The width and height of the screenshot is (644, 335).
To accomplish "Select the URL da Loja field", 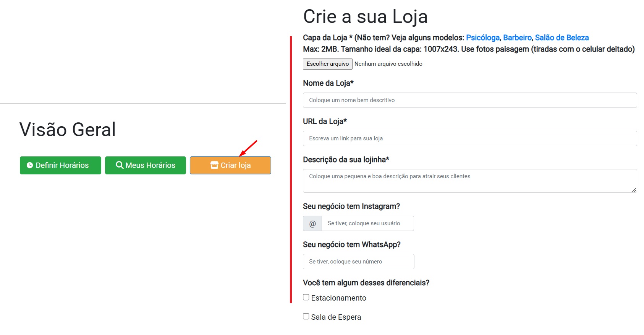I will click(469, 138).
